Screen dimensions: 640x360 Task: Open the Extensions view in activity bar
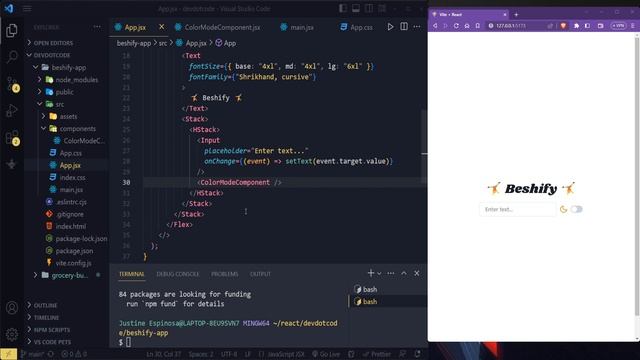(x=12, y=138)
